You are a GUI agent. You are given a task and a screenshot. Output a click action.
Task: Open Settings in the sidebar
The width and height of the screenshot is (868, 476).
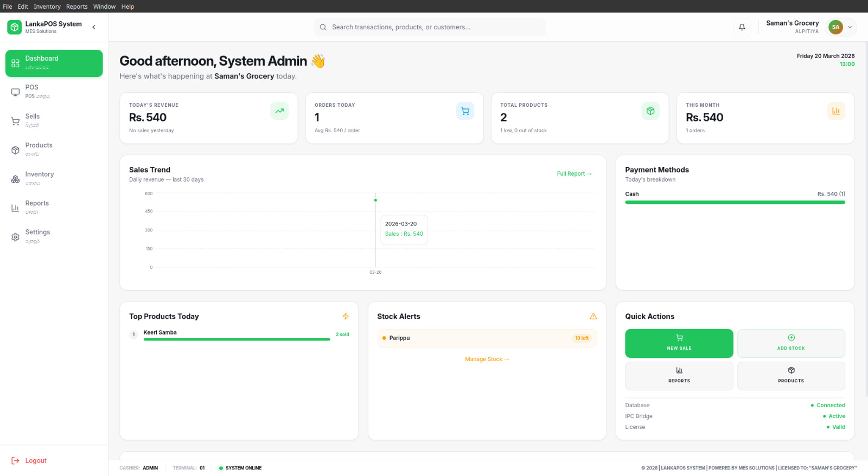pos(54,236)
